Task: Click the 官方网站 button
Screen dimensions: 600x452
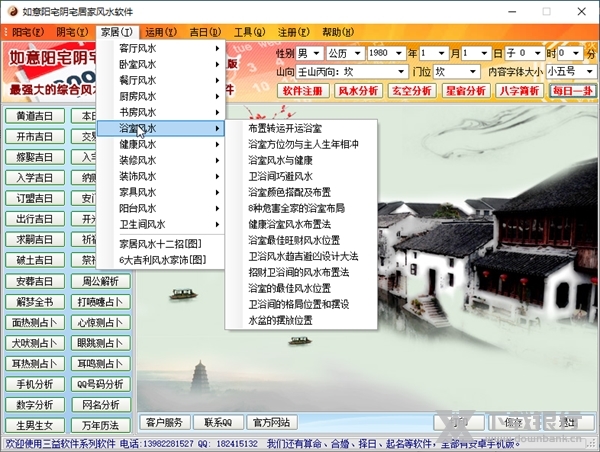Action: tap(272, 423)
